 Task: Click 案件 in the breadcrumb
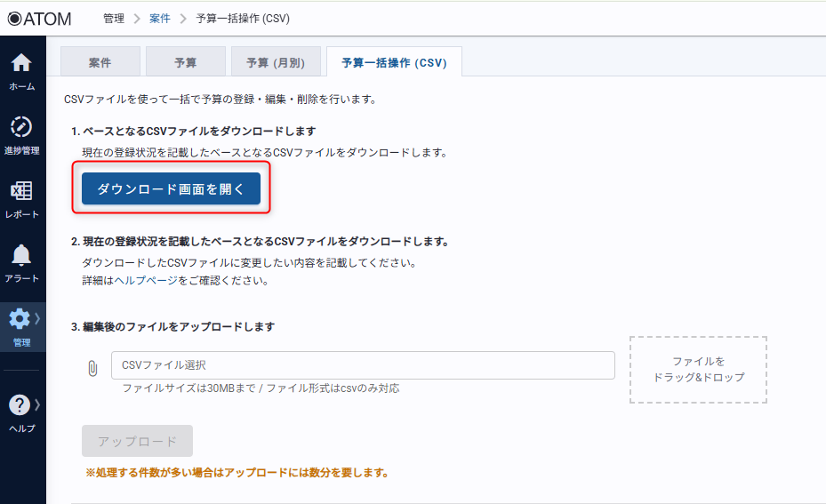tap(161, 18)
